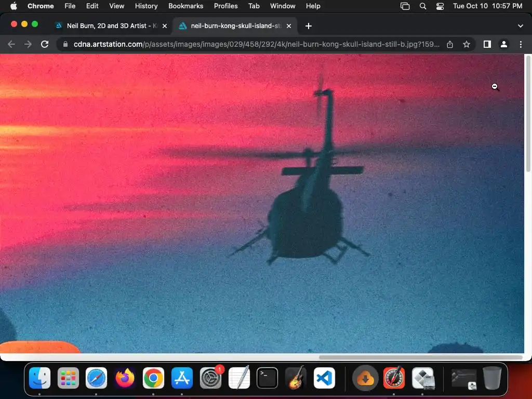The width and height of the screenshot is (532, 399).
Task: Open Stage Manager windows icon in menu bar
Action: point(405,6)
